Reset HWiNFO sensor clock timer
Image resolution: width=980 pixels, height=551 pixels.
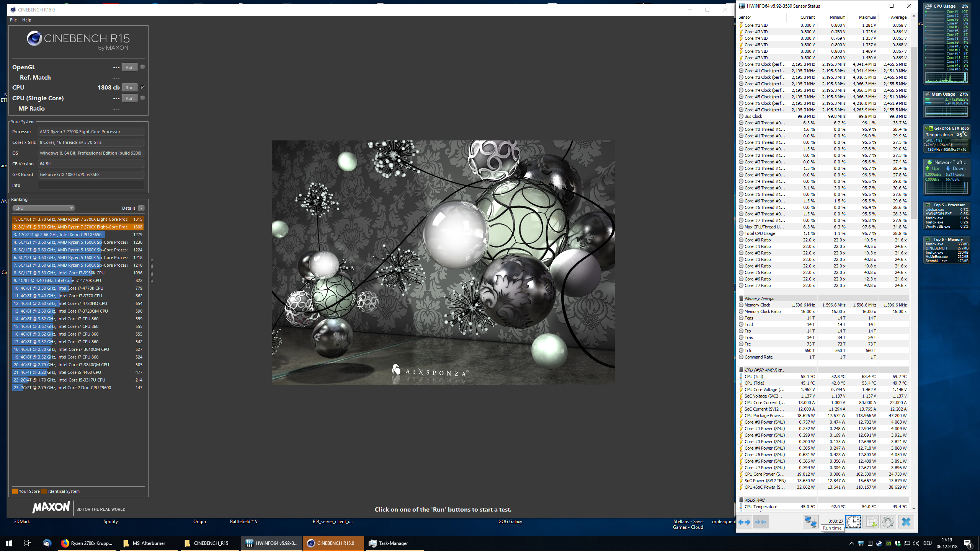pyautogui.click(x=853, y=522)
